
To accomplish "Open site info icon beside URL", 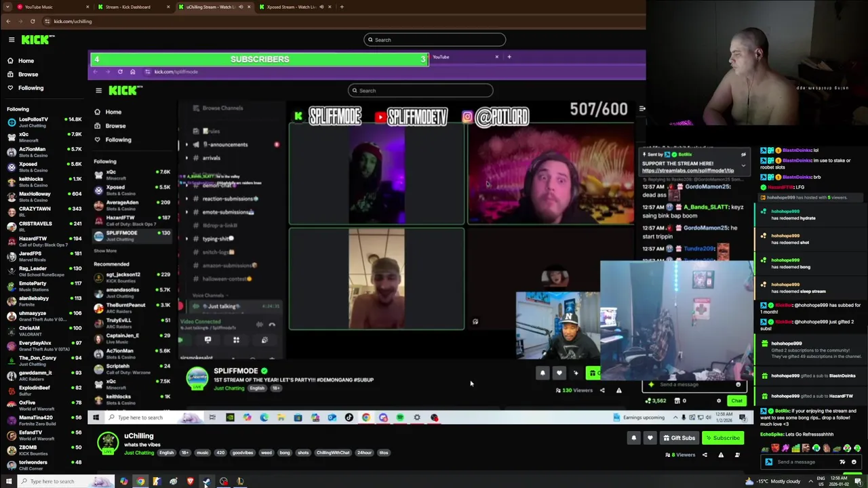I will click(47, 21).
